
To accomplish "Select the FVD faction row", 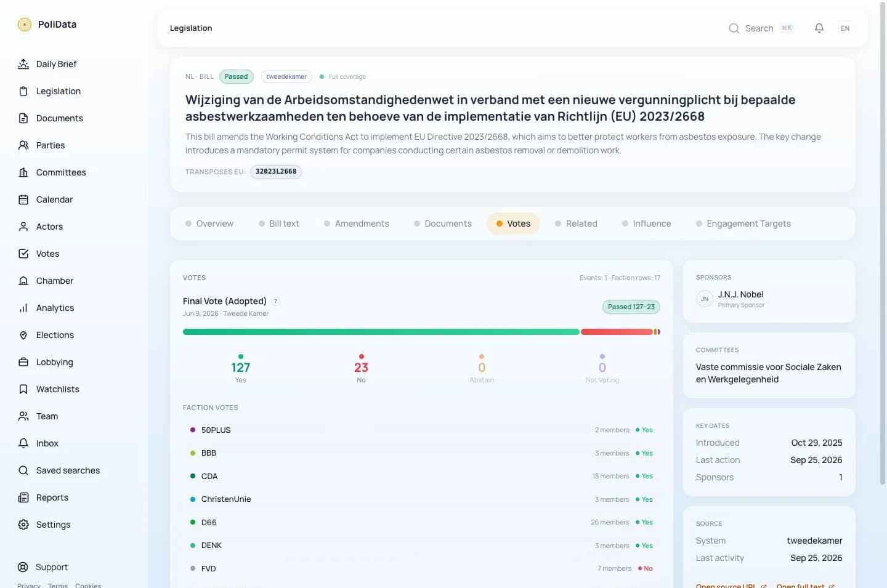I will [x=421, y=568].
